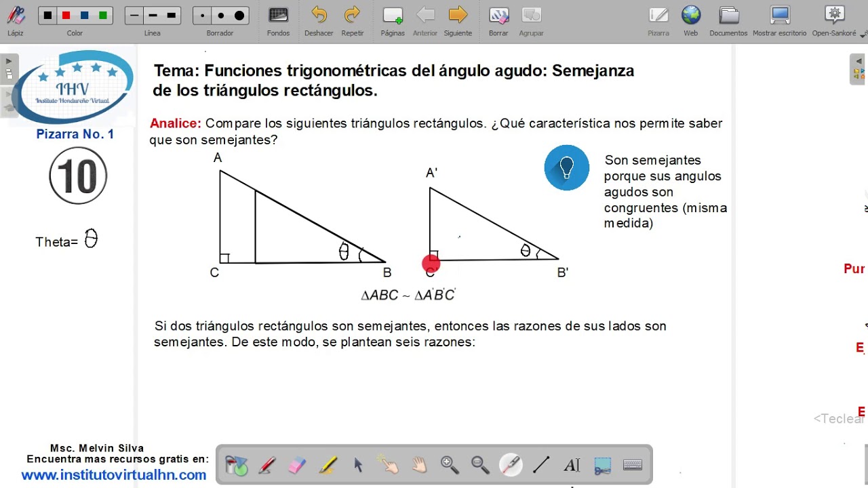Click 'Pizarra No. 1' label
The height and width of the screenshot is (488, 868).
75,134
